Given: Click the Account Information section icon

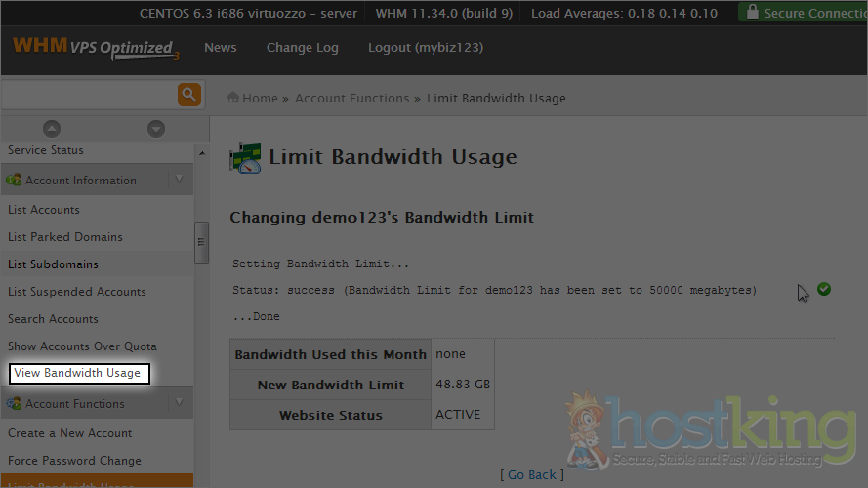Looking at the screenshot, I should (14, 180).
